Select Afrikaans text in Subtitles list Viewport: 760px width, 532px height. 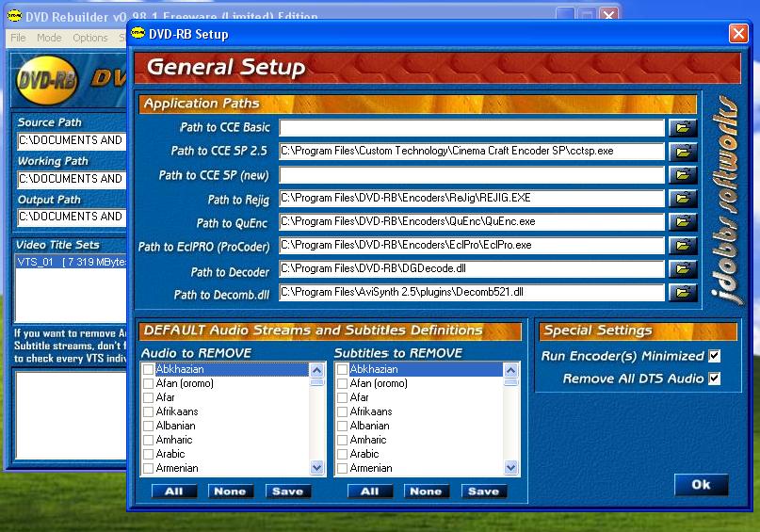pyautogui.click(x=371, y=411)
